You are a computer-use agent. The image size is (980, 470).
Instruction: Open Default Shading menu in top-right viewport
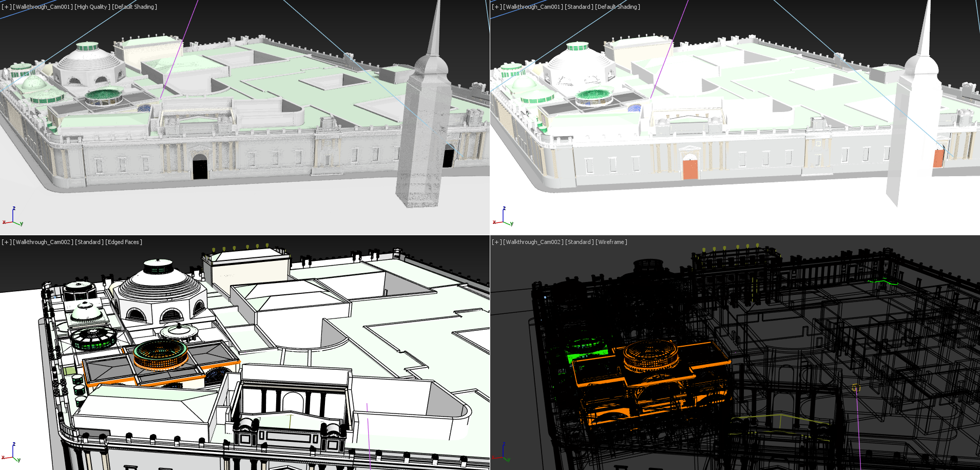click(x=618, y=7)
